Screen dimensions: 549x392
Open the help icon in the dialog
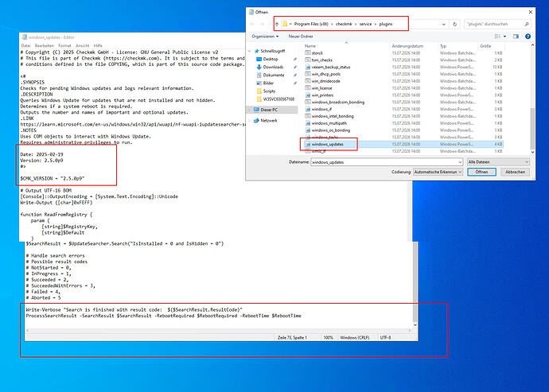528,37
